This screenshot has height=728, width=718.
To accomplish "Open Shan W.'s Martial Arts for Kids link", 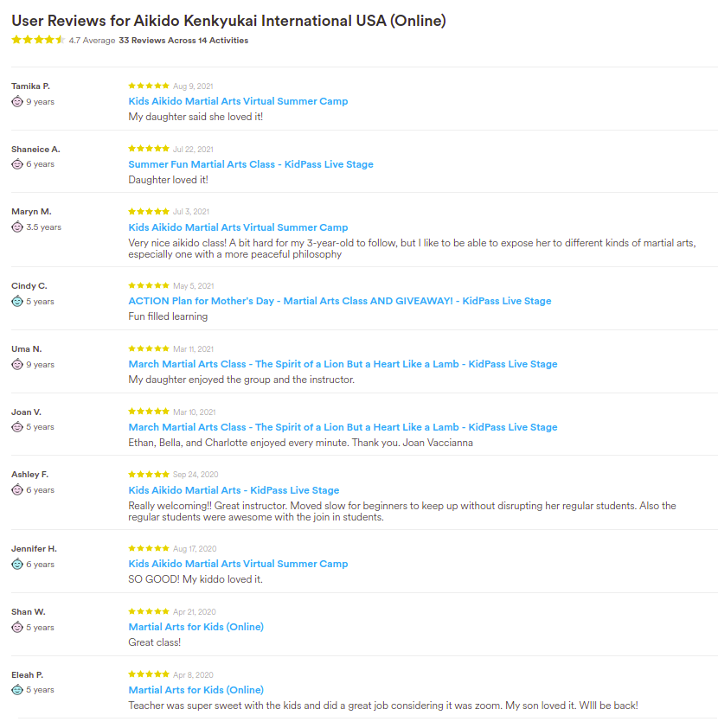I will (196, 627).
